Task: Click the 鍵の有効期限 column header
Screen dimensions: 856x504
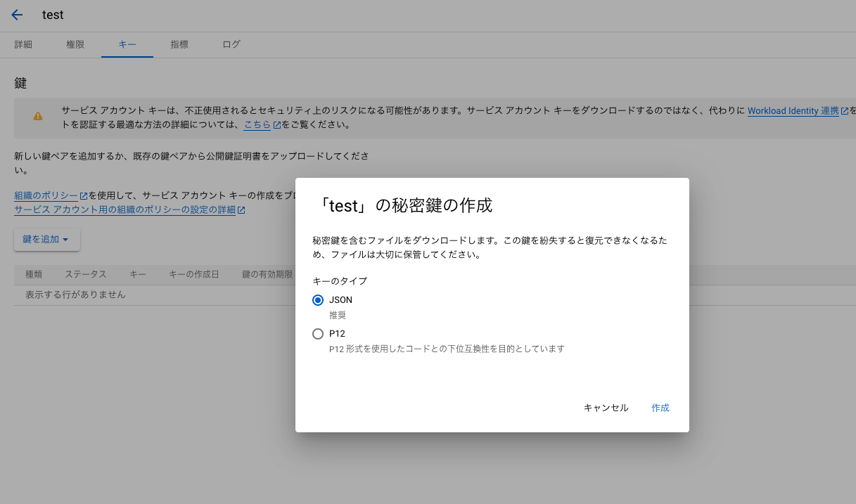Action: pos(267,274)
